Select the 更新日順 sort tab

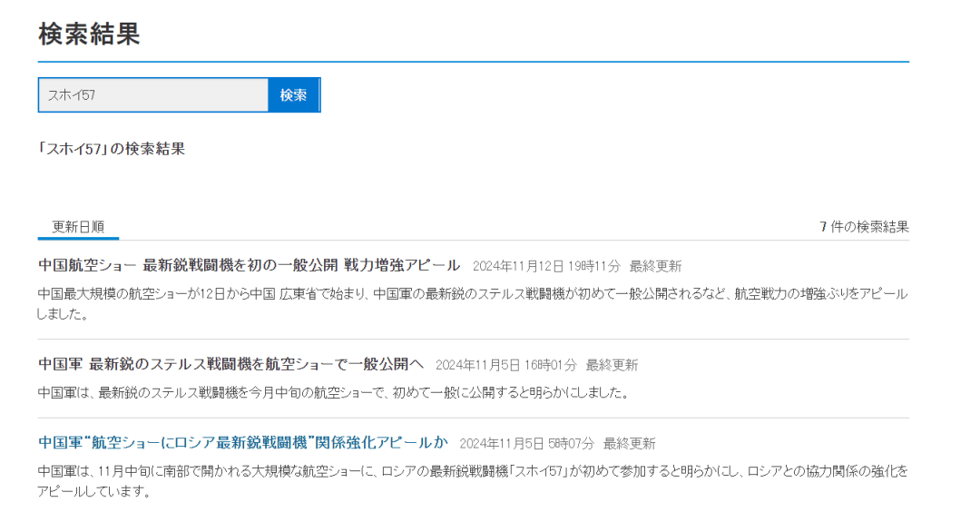[x=78, y=227]
